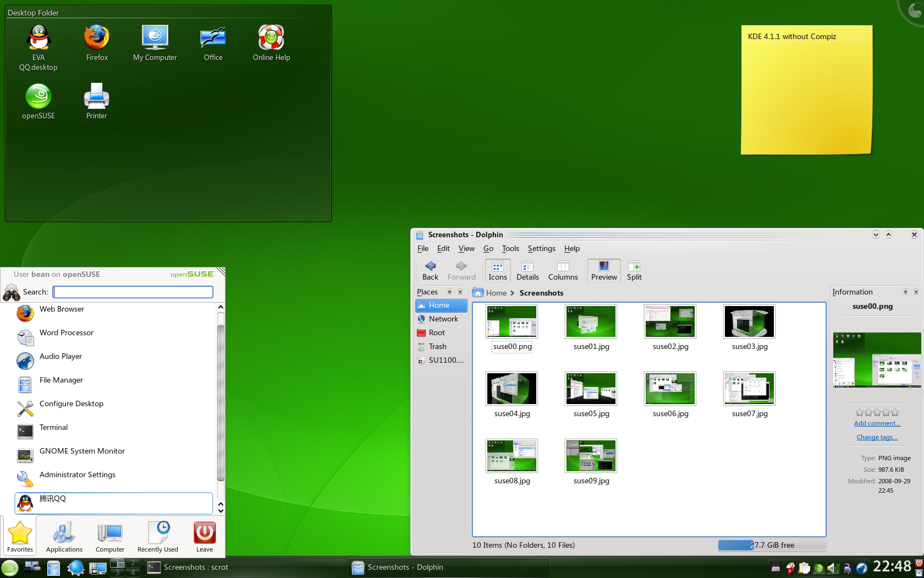
Task: Select suse07.jpg thumbnail
Action: 750,389
